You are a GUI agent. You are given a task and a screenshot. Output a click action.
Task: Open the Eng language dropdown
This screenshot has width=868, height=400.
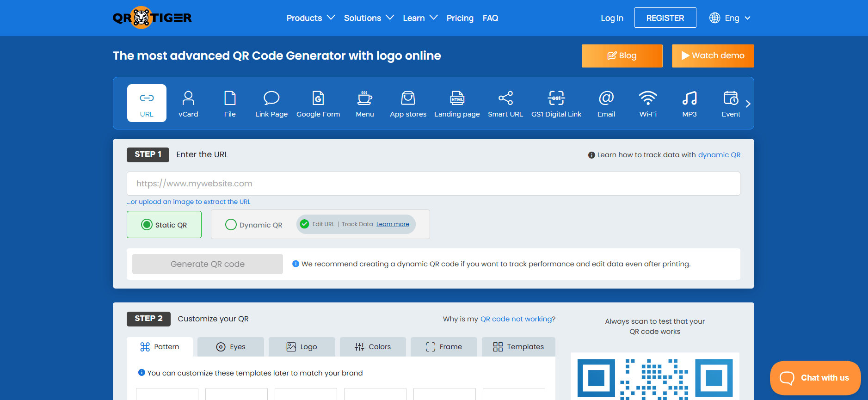737,18
